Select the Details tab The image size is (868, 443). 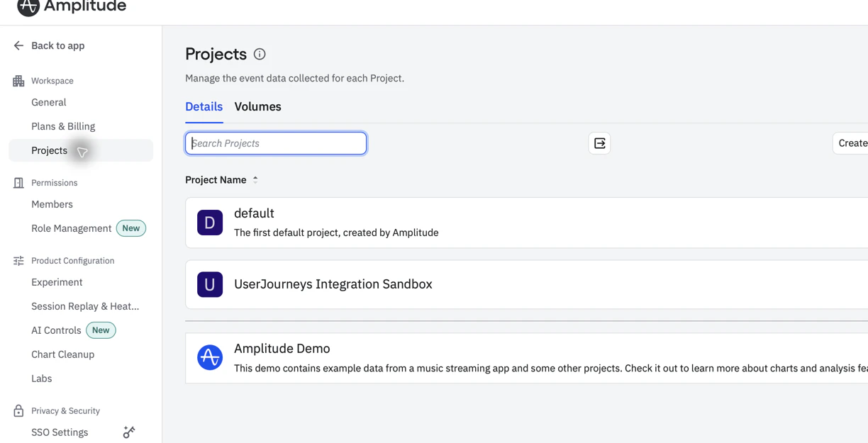coord(204,106)
